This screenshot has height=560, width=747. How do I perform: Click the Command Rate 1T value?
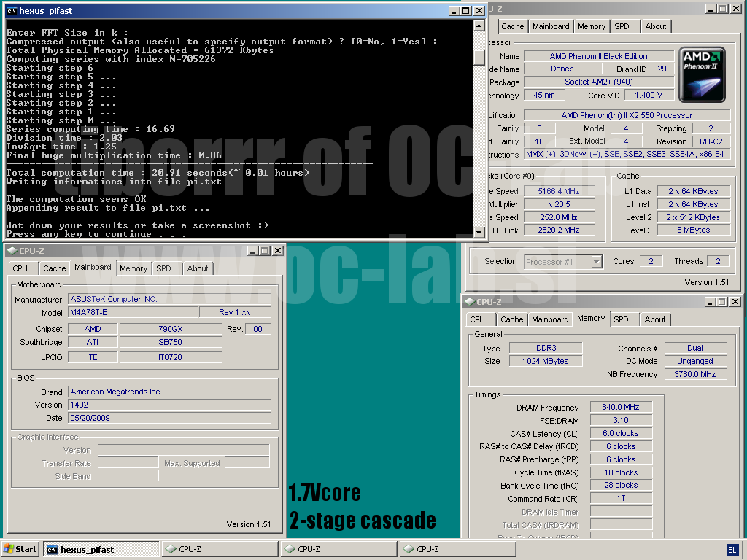(621, 498)
